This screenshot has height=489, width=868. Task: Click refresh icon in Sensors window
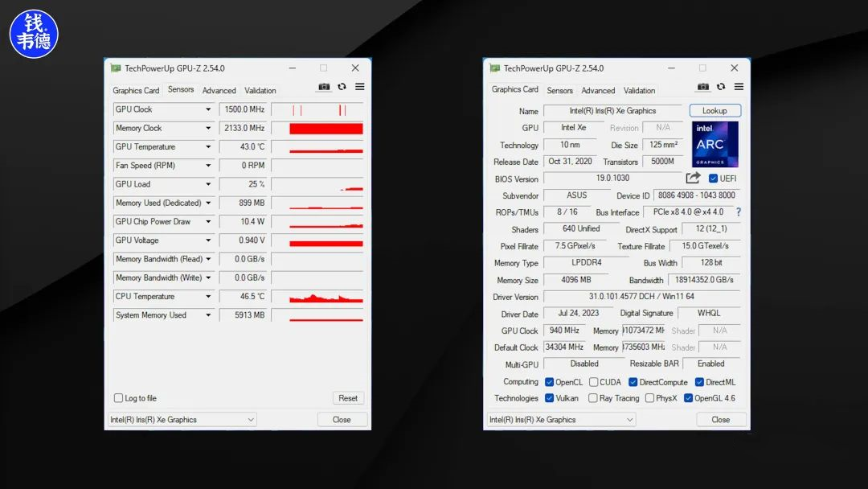(x=342, y=87)
